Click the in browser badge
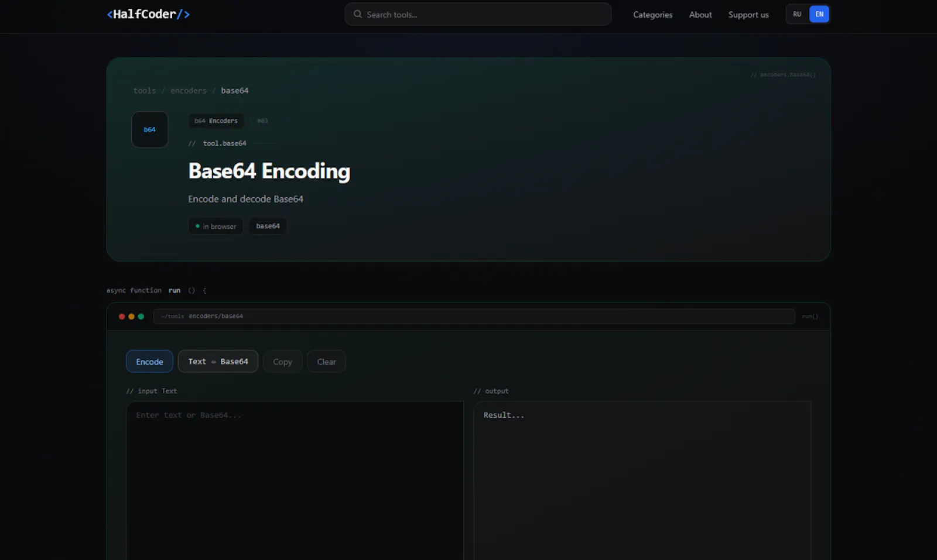 (x=216, y=226)
